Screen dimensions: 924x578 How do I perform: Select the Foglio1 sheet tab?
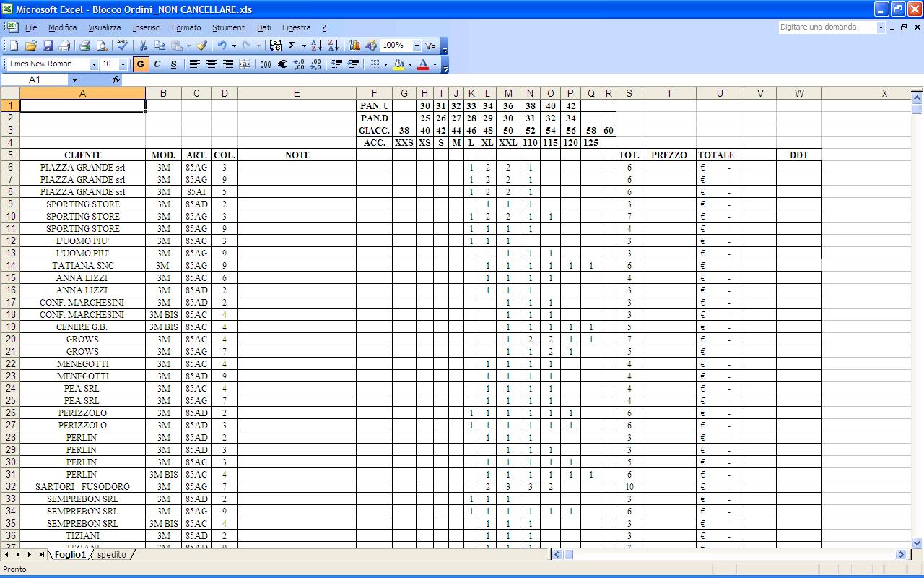[70, 555]
